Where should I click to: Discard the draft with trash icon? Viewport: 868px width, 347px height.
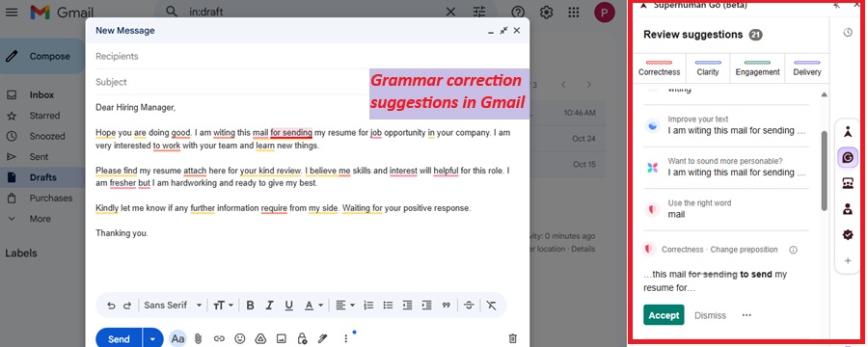pos(513,338)
